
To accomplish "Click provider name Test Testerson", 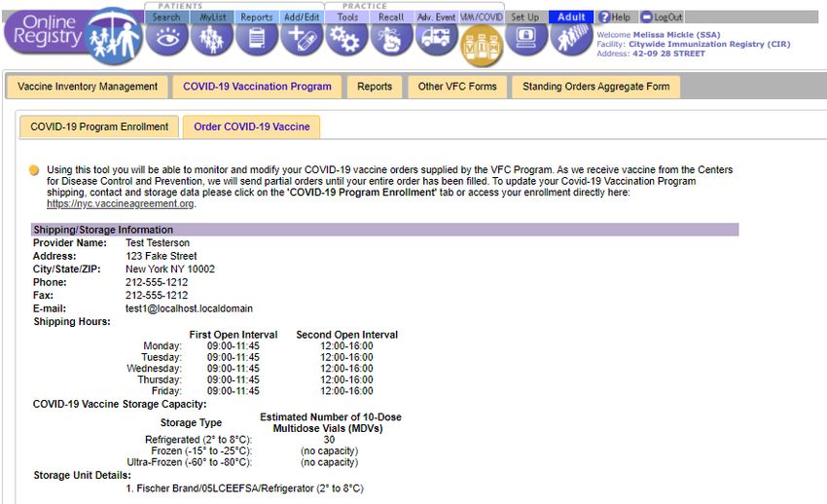I will click(x=158, y=242).
